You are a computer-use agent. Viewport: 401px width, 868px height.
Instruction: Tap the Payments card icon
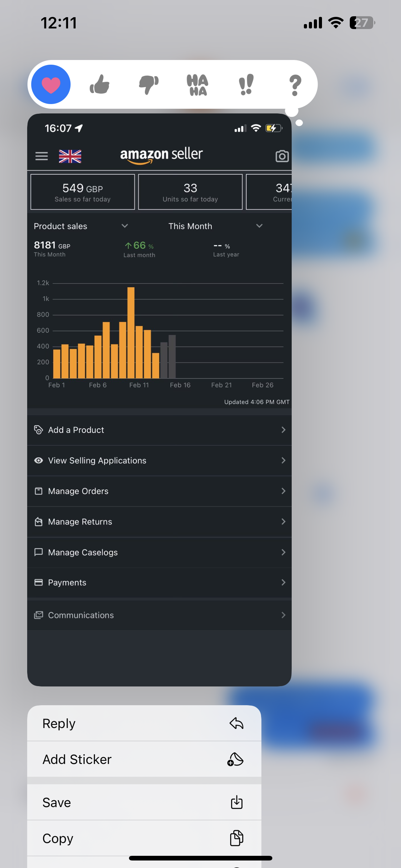point(38,582)
